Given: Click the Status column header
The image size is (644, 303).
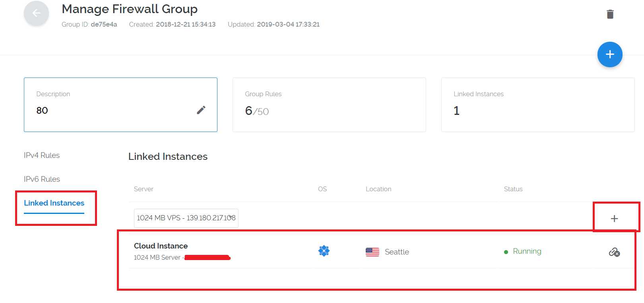Looking at the screenshot, I should [x=513, y=189].
